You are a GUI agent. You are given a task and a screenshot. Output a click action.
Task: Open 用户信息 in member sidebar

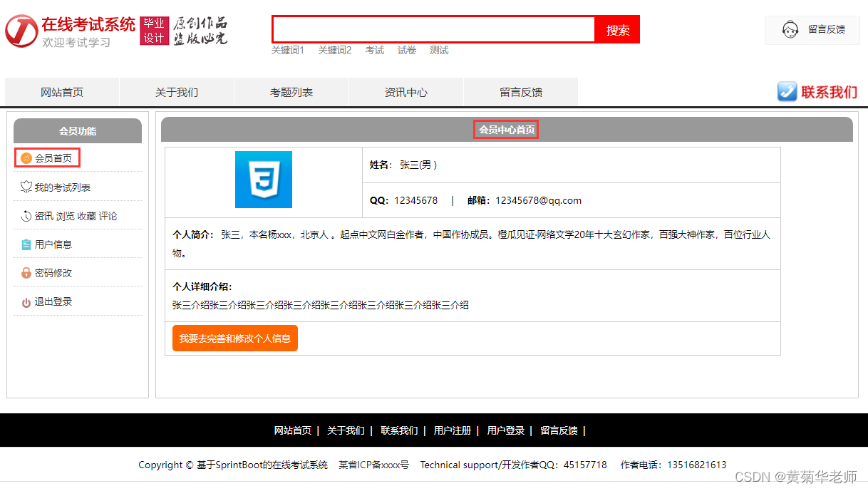pyautogui.click(x=53, y=244)
